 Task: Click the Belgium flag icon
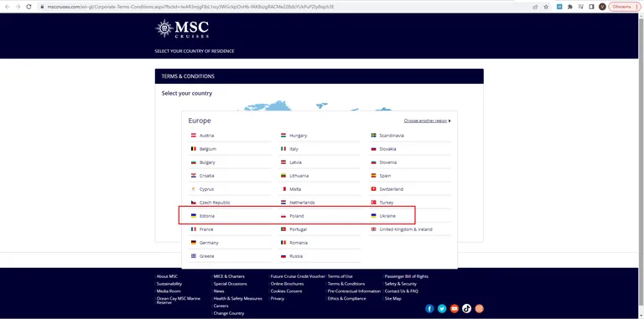(x=194, y=149)
